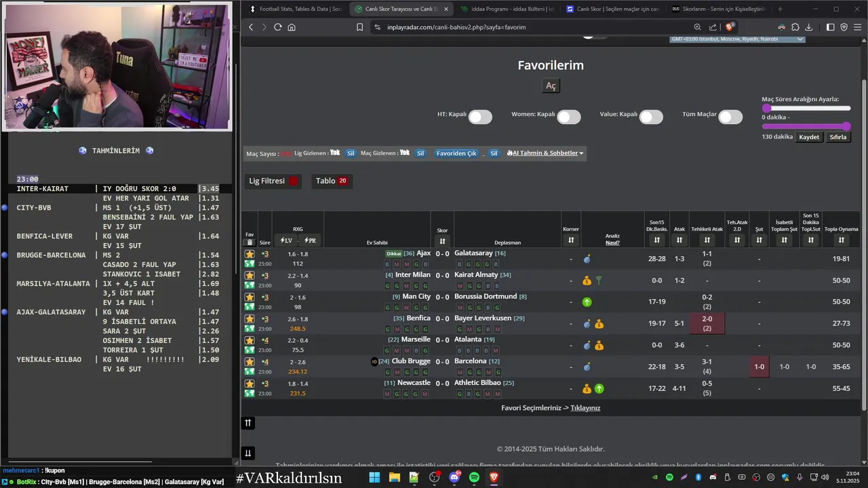Sort by Topla Oynama column arrows

[842, 240]
